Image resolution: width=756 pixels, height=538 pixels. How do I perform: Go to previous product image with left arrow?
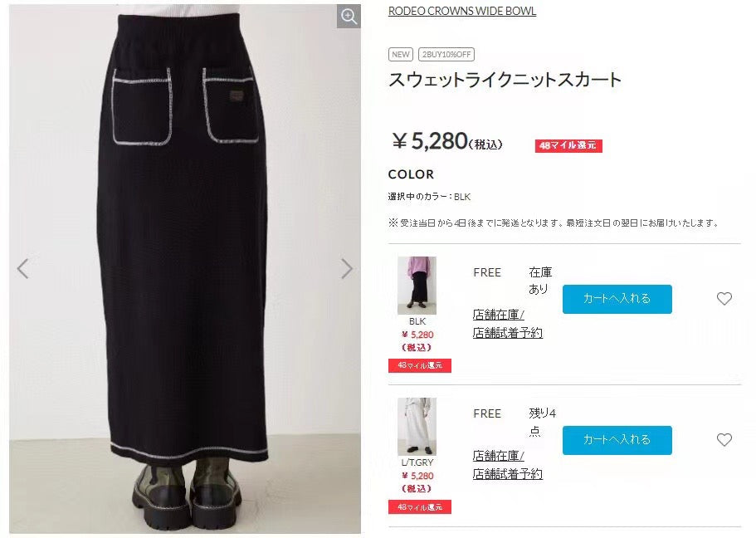22,269
